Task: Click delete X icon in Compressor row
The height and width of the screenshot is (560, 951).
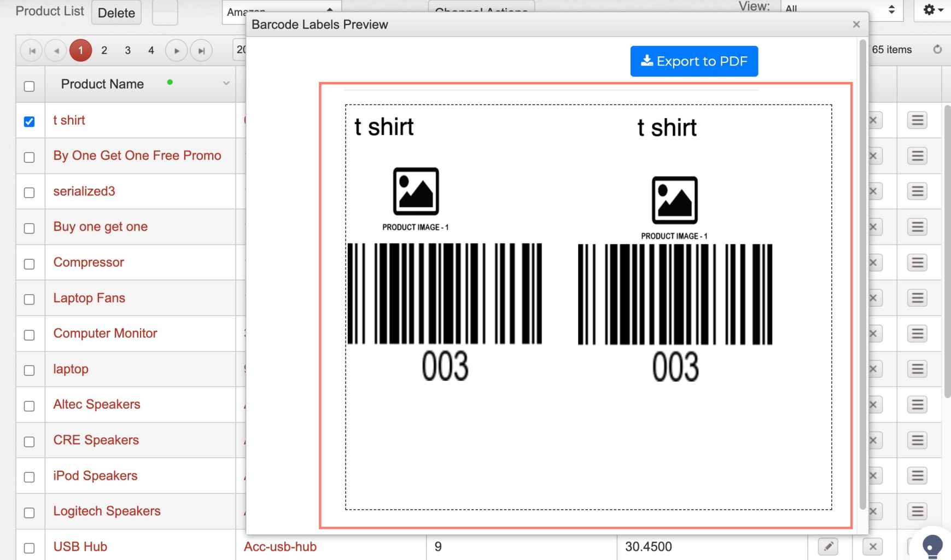Action: (874, 262)
